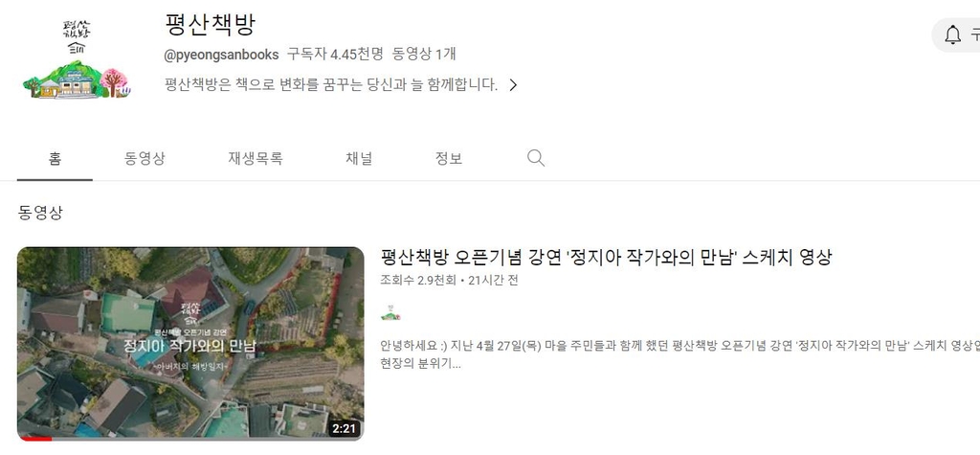Click the 평산책방 channel name heading

click(x=210, y=24)
